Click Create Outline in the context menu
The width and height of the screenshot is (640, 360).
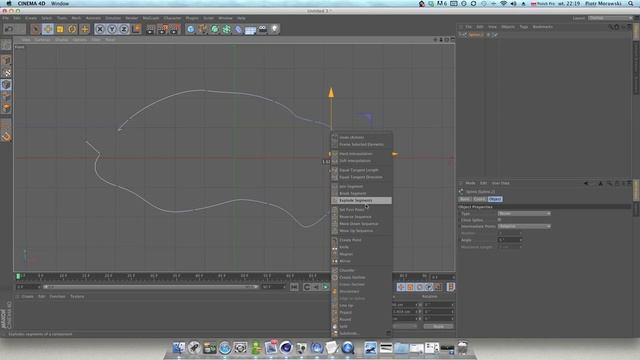coord(362,278)
